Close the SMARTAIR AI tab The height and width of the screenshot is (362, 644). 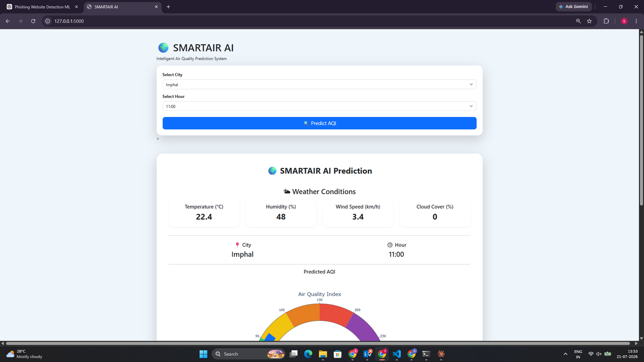[x=156, y=7]
